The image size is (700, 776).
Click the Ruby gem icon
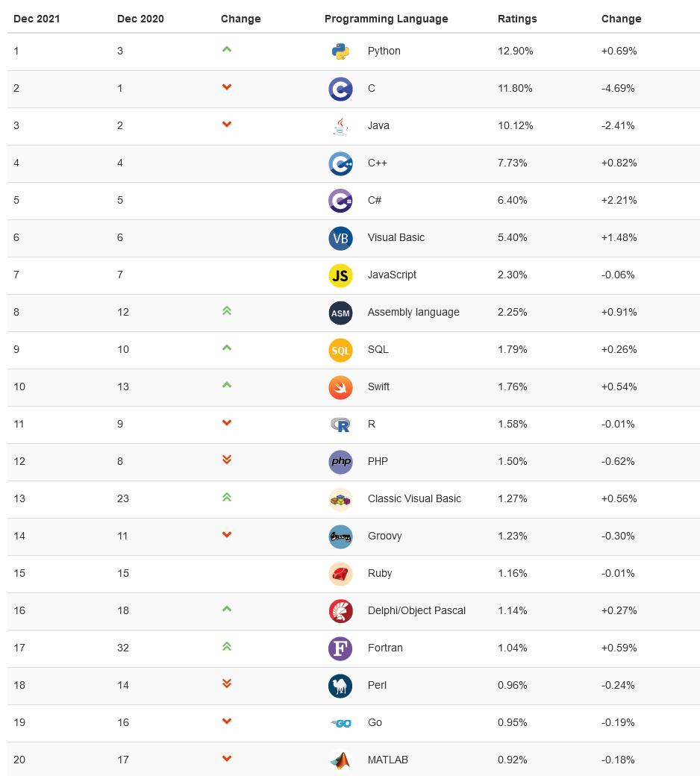coord(340,574)
